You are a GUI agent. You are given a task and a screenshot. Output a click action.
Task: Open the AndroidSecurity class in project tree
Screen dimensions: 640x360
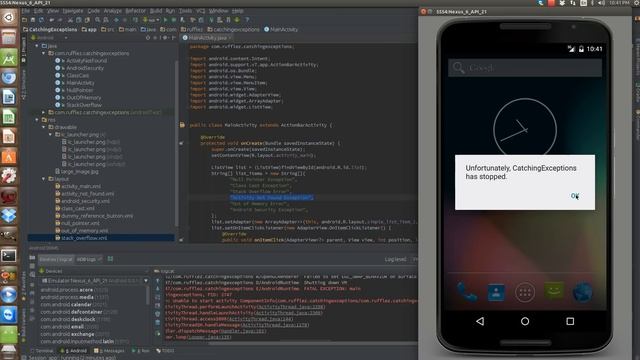tap(85, 68)
